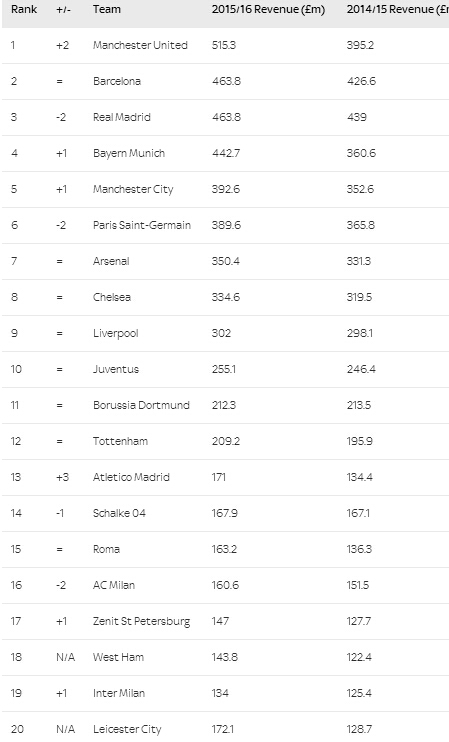Screen dimensions: 449x742
Task: Select the Barcelona team cell
Action: [116, 81]
